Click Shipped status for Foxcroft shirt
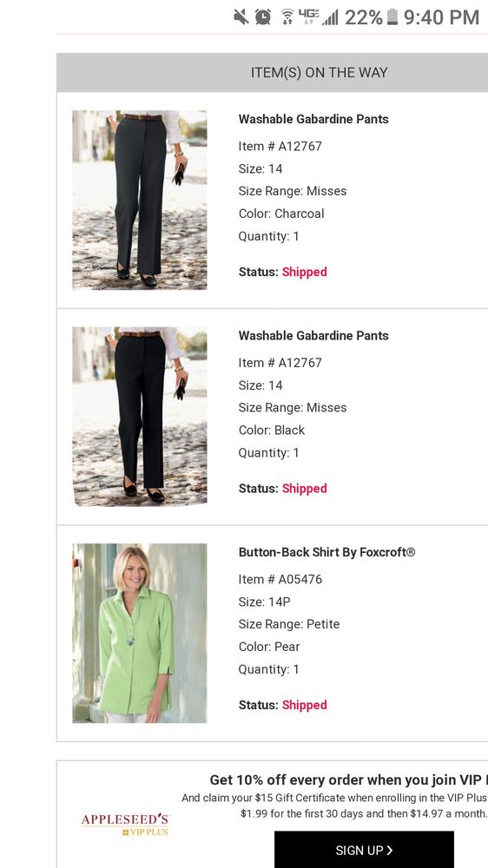 point(304,705)
